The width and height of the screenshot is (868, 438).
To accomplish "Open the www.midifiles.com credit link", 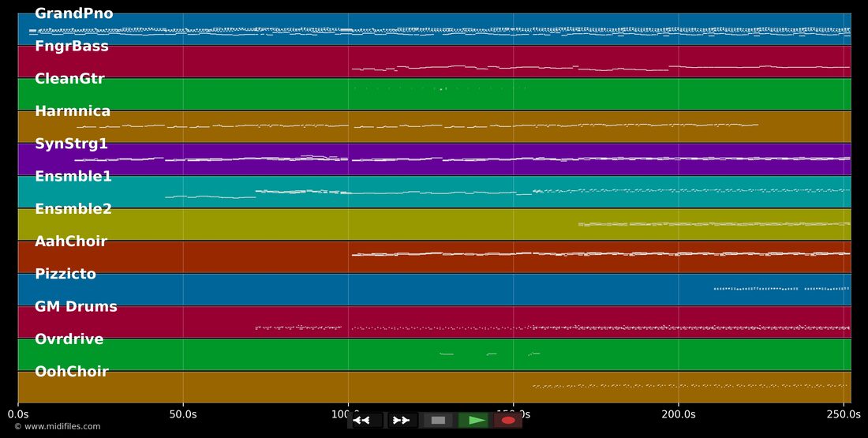I will coord(58,426).
